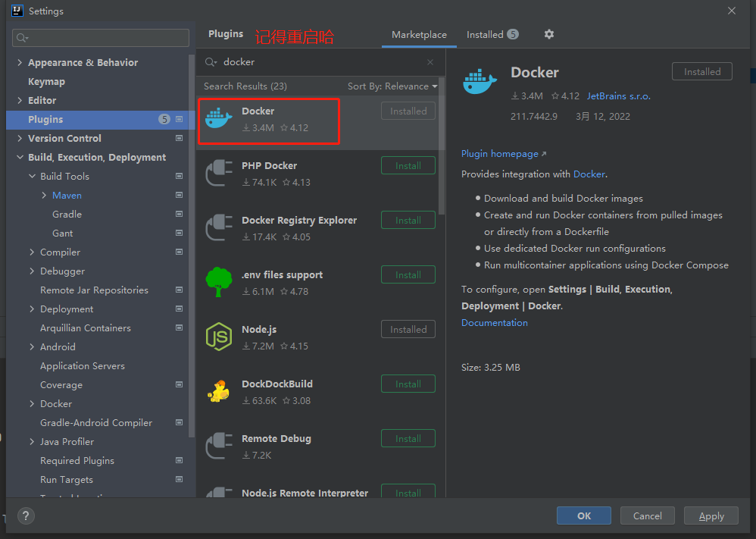The height and width of the screenshot is (539, 756).
Task: Click the plugin search field containing docker
Action: coord(320,61)
